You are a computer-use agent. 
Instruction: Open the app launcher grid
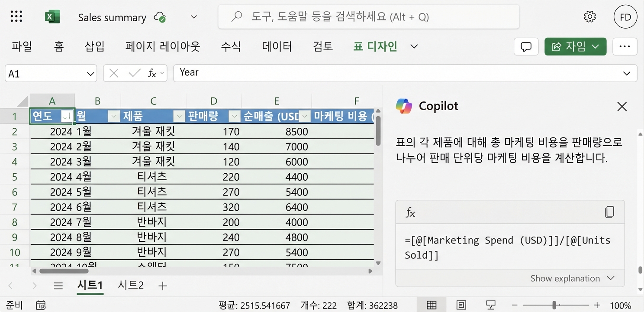(x=16, y=17)
